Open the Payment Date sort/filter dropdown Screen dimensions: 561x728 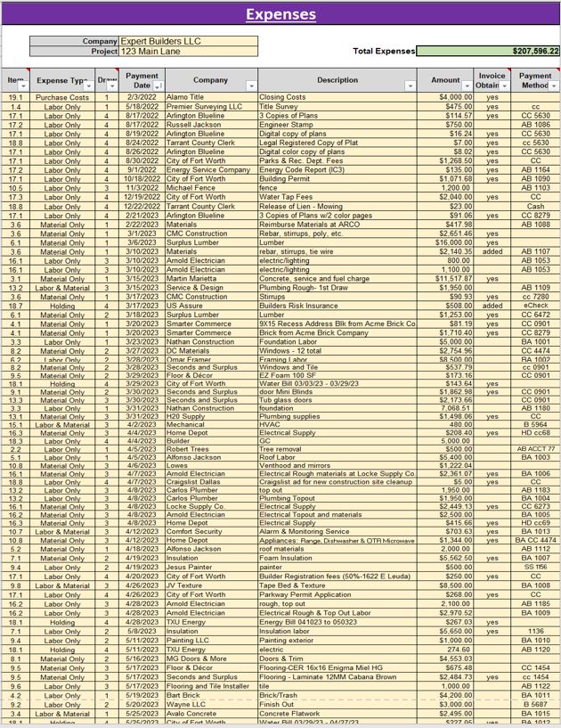click(x=158, y=86)
